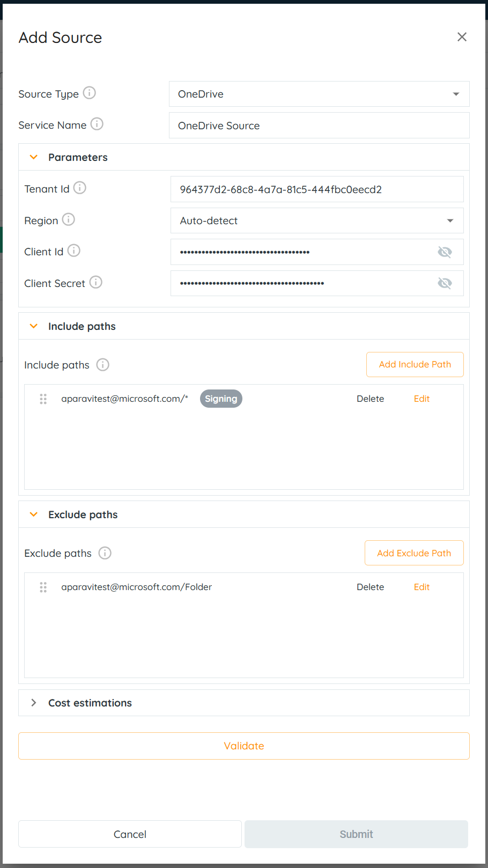
Task: Click the Include paths info icon
Action: point(102,365)
